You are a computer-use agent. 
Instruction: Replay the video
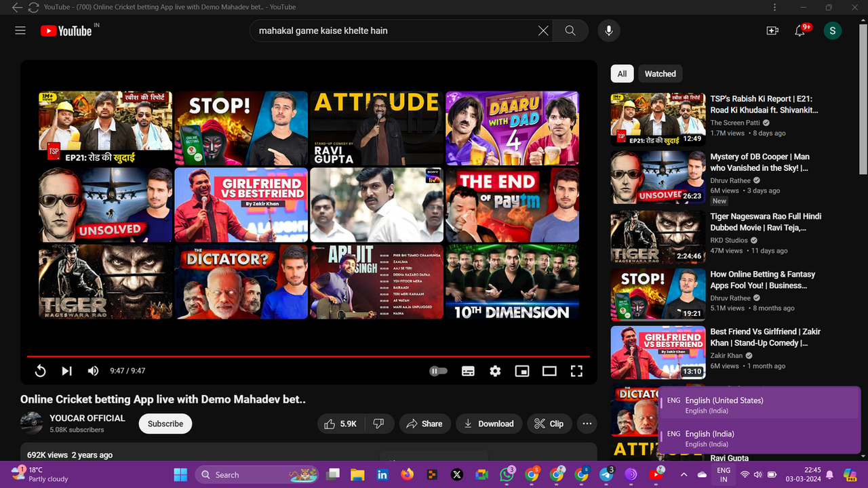coord(40,371)
